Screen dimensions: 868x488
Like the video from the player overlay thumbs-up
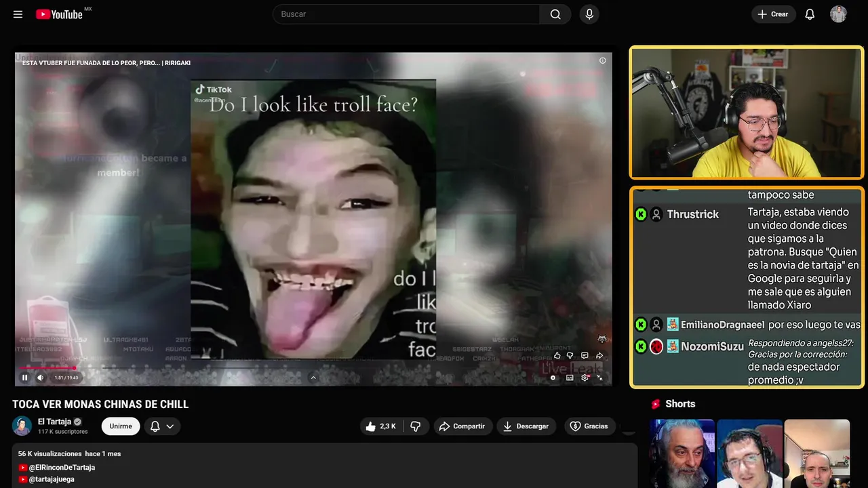point(557,355)
